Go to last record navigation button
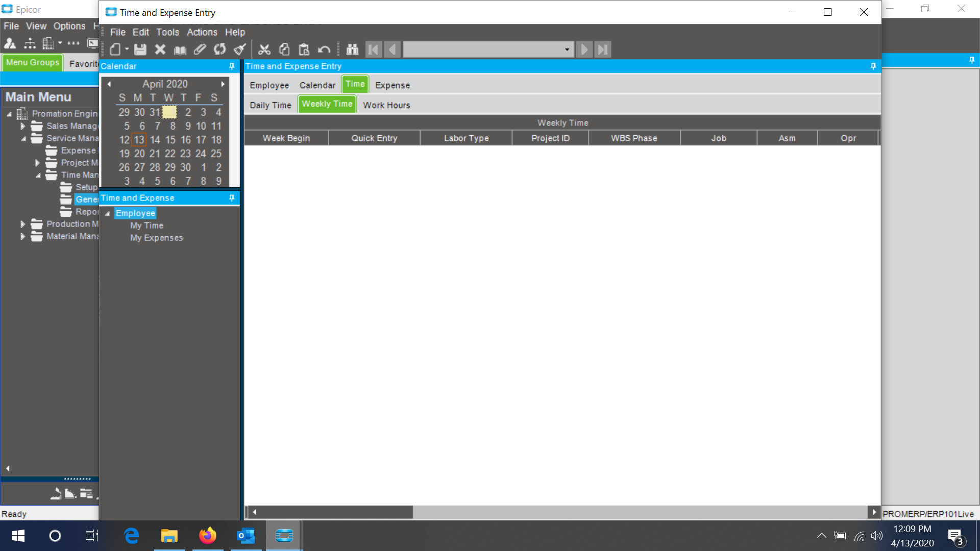The image size is (980, 551). click(x=603, y=49)
